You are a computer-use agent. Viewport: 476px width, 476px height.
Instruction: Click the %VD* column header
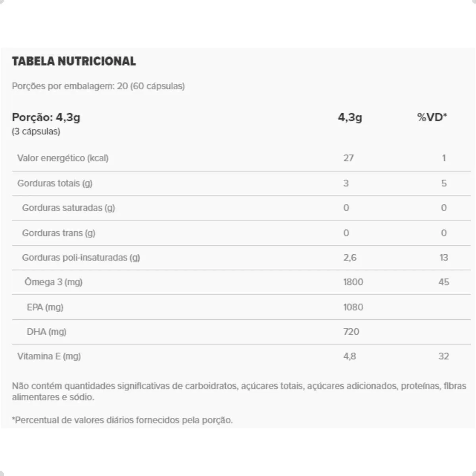click(432, 117)
